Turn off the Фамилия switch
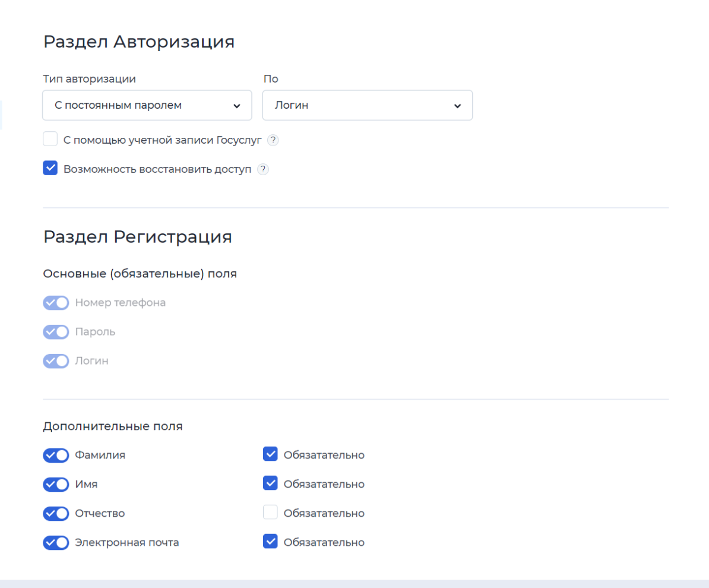The height and width of the screenshot is (588, 709). coord(56,455)
